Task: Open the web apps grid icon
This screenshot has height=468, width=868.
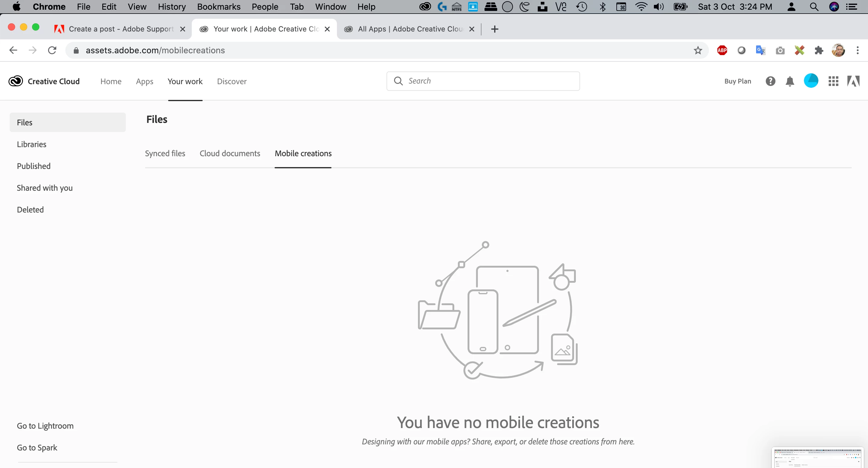Action: click(x=833, y=81)
